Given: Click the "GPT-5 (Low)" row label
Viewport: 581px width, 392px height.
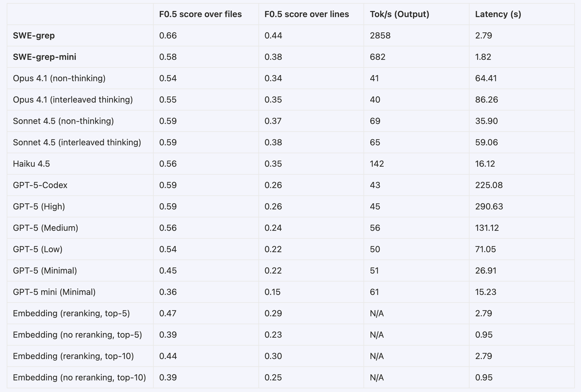Looking at the screenshot, I should [38, 249].
